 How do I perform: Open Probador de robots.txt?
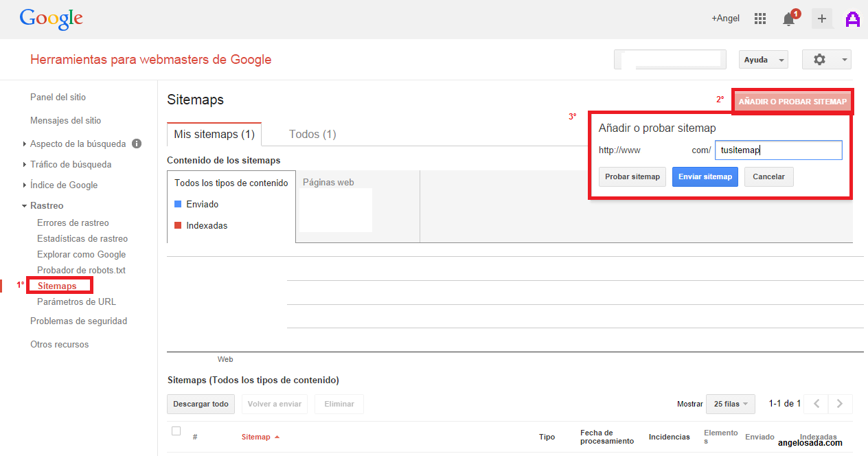[x=81, y=270]
